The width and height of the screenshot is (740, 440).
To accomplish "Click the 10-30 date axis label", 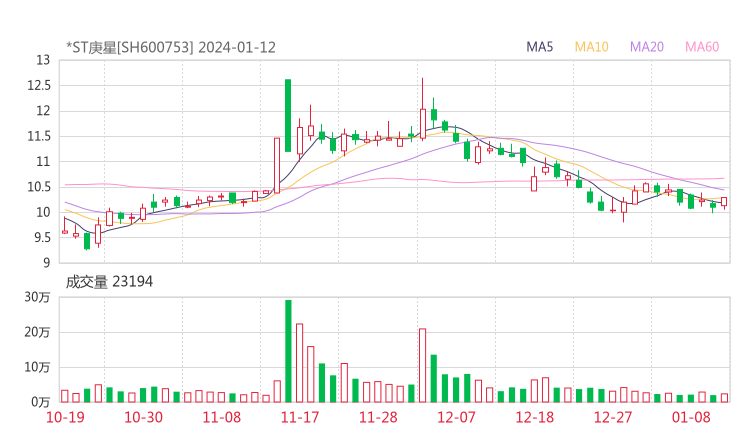I will tap(143, 417).
